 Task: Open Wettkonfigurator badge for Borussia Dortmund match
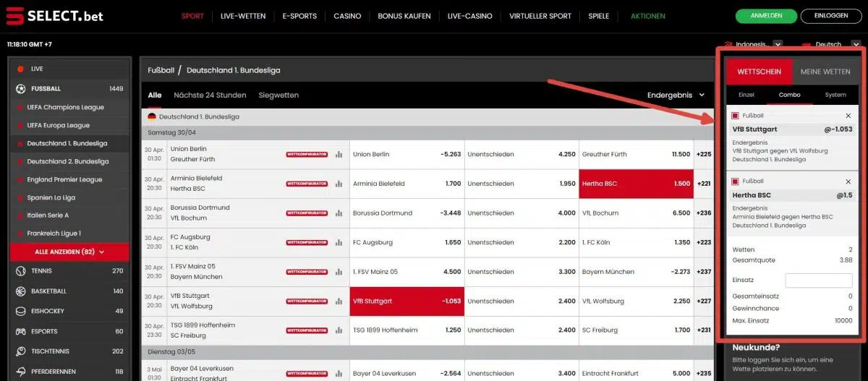(x=307, y=213)
